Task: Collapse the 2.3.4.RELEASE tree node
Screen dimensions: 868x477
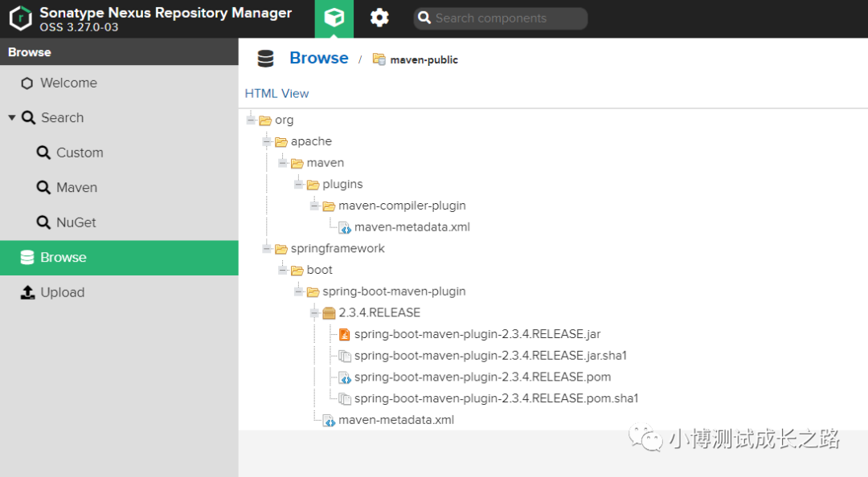Action: point(315,313)
